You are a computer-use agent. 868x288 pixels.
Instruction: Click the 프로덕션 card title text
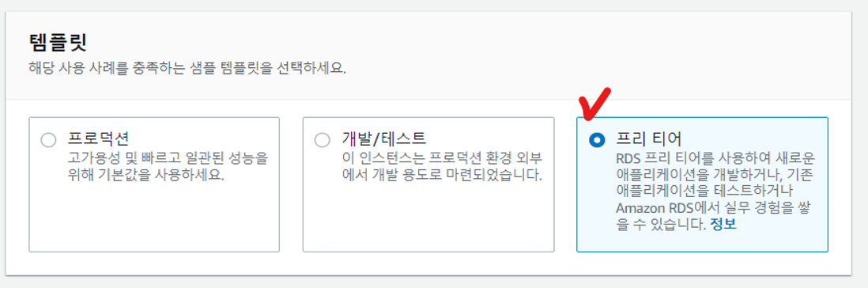pos(98,138)
